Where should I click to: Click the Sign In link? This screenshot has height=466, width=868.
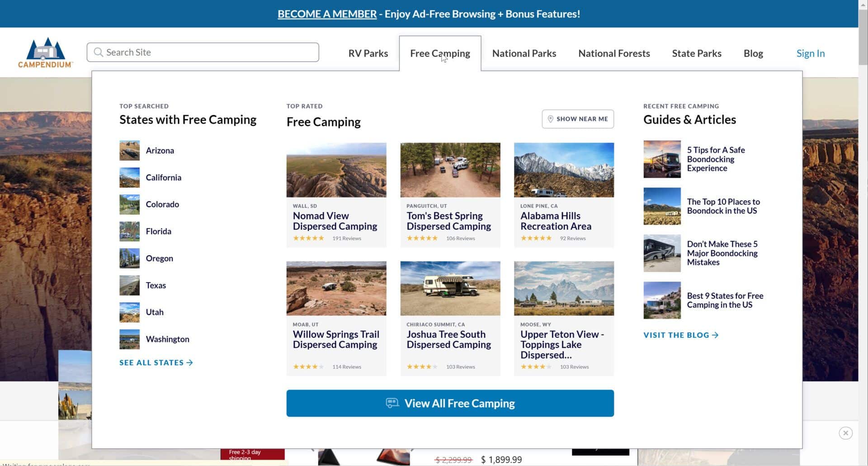[x=811, y=53]
